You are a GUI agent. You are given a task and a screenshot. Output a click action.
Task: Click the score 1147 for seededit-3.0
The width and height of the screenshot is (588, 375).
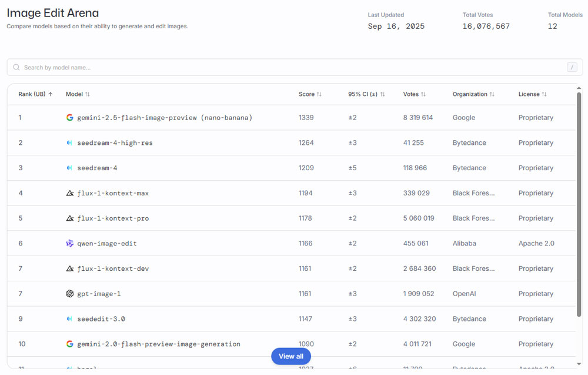coord(305,318)
